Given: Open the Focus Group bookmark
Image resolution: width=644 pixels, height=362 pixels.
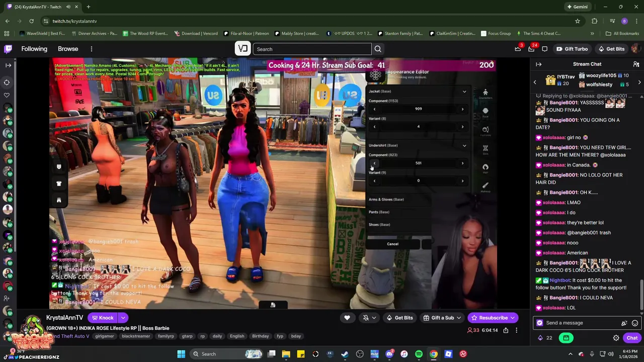Looking at the screenshot, I should pos(496,34).
